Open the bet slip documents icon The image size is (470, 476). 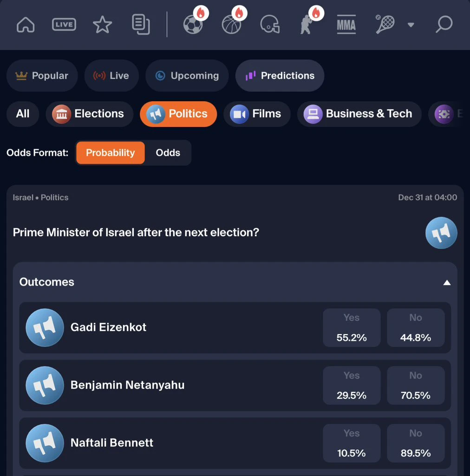tap(141, 25)
